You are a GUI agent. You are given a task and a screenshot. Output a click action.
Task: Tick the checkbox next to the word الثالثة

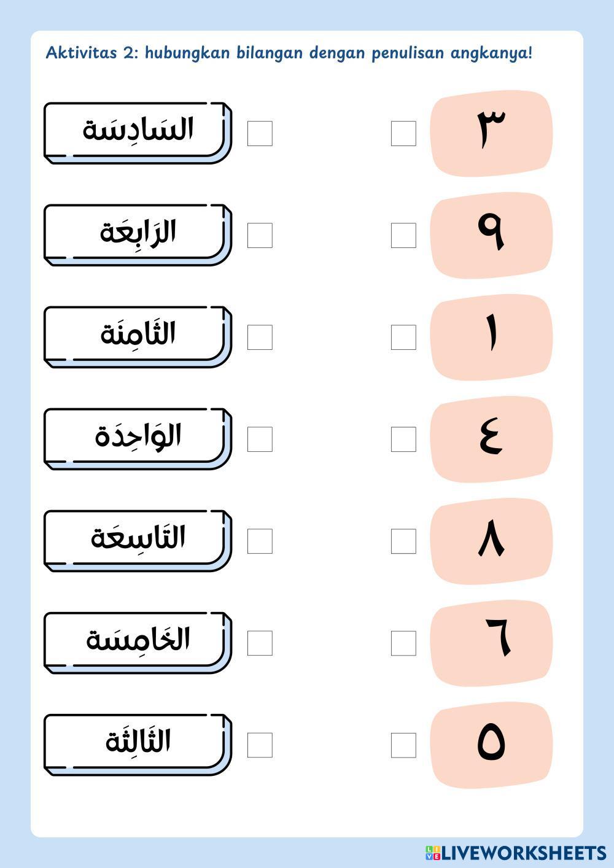260,745
